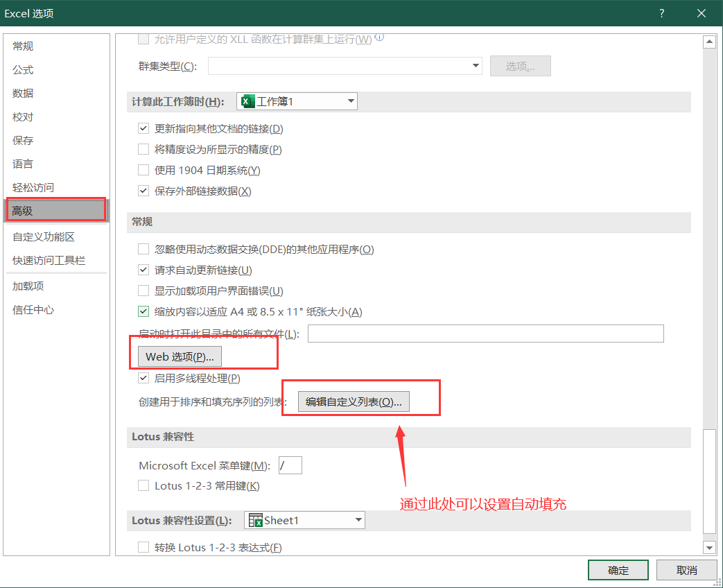Click 取消 to cancel
723x588 pixels.
686,570
